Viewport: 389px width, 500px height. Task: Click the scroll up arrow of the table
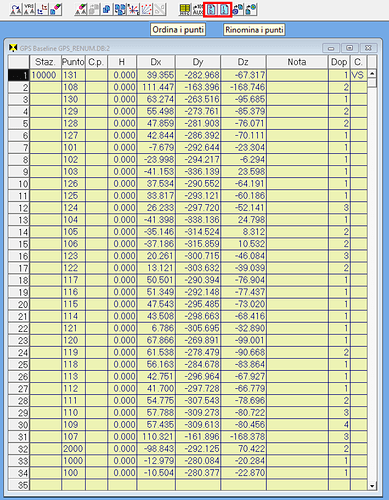tap(372, 73)
